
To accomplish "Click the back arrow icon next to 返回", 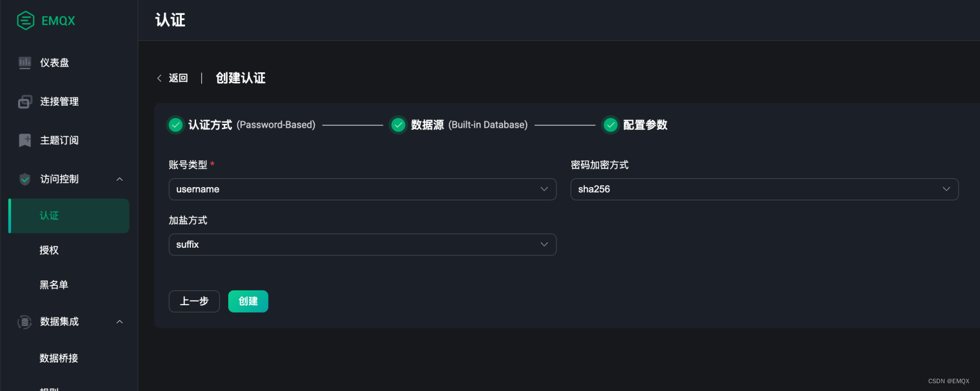I will (159, 78).
